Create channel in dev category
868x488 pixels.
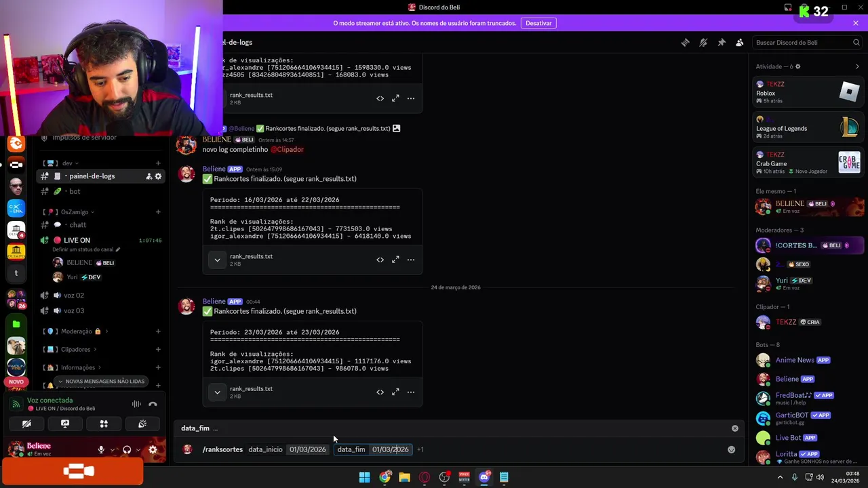click(158, 163)
